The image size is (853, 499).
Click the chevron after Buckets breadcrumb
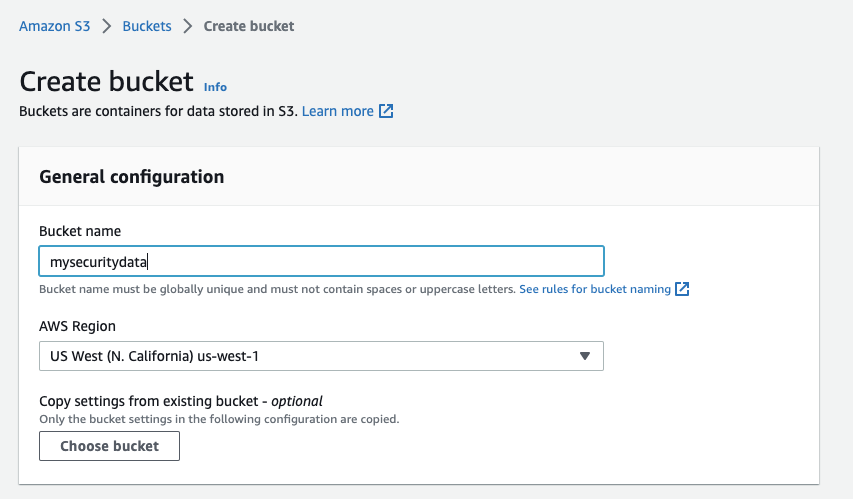pyautogui.click(x=187, y=26)
